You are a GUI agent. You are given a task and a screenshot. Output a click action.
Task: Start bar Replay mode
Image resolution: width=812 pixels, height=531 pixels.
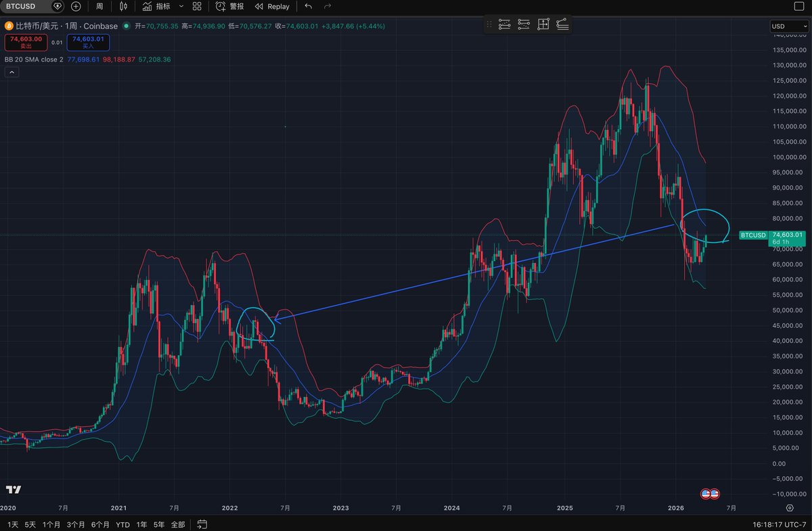[272, 6]
